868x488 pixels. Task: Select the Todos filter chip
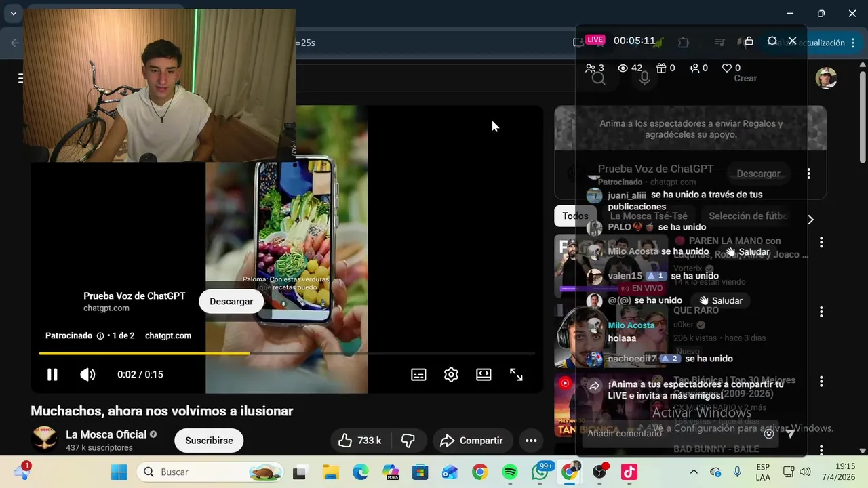(575, 216)
